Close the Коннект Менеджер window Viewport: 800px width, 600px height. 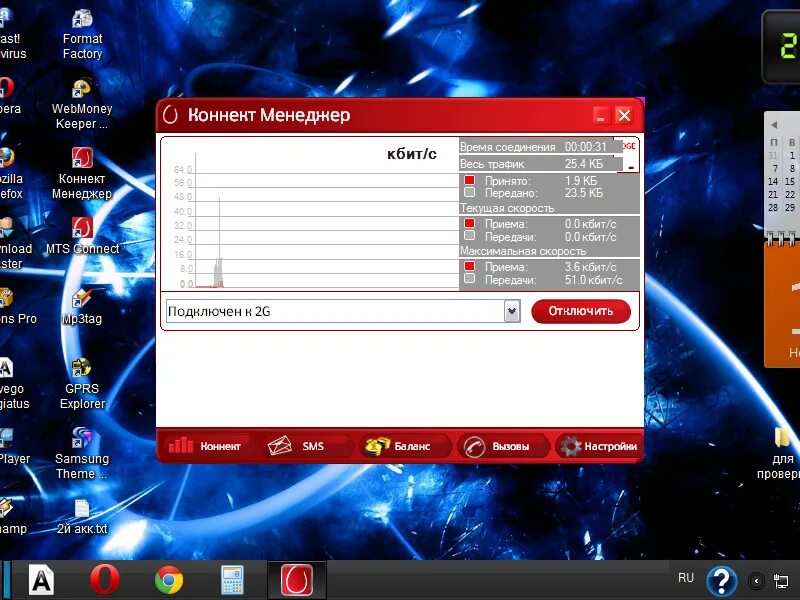click(x=624, y=116)
